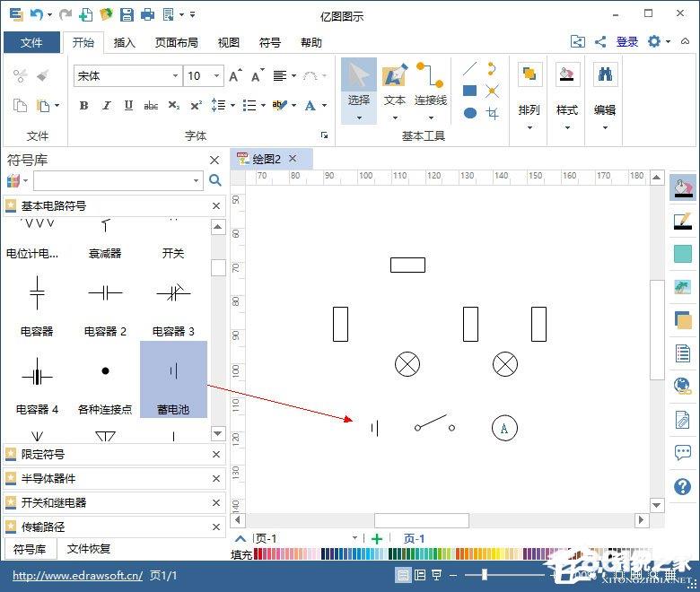
Task: Switch to the 视图 (View) tab
Action: coord(229,42)
